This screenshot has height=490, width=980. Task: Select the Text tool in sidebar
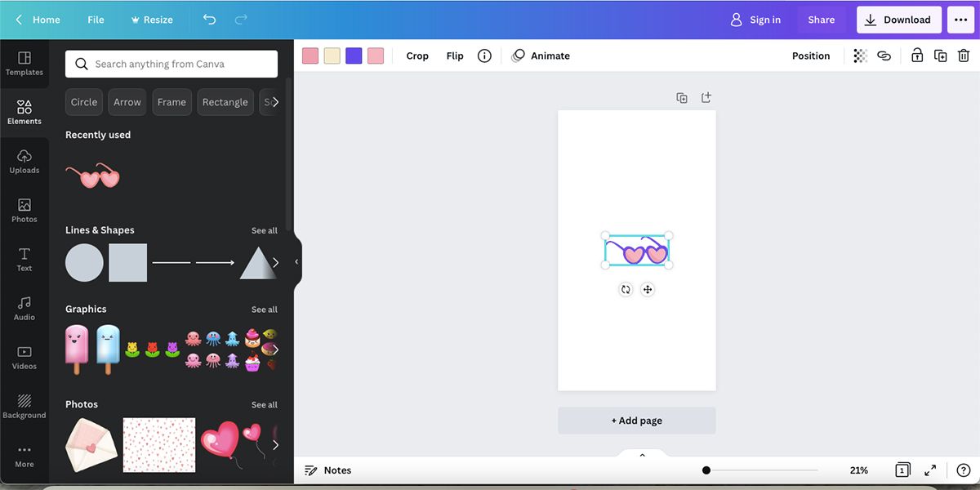pyautogui.click(x=24, y=259)
